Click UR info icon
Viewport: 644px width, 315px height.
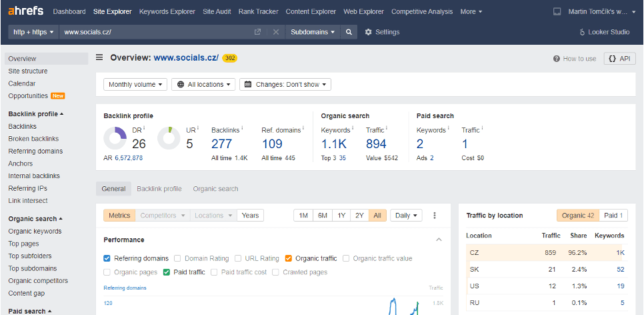[198, 128]
